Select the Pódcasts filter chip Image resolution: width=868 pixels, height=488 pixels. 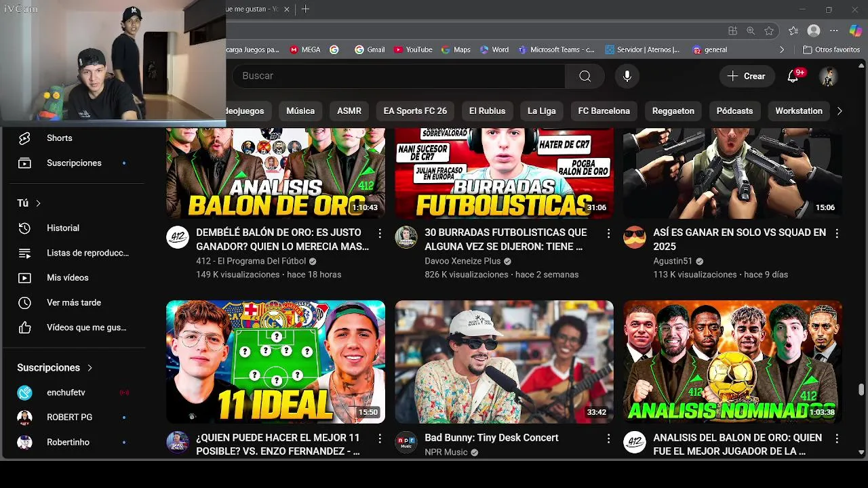735,111
